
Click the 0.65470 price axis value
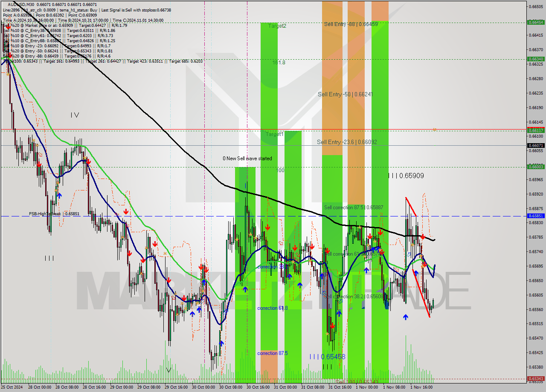click(536, 338)
